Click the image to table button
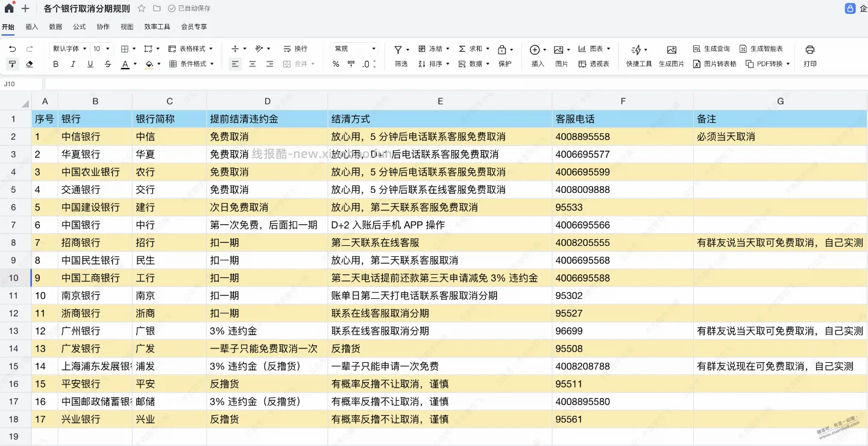The image size is (868, 446). [x=714, y=64]
